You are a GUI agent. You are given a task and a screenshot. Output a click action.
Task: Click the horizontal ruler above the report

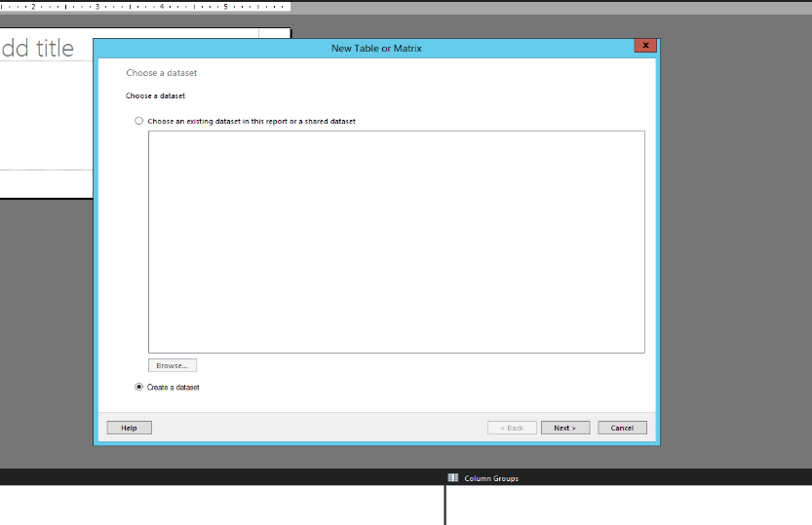click(145, 7)
